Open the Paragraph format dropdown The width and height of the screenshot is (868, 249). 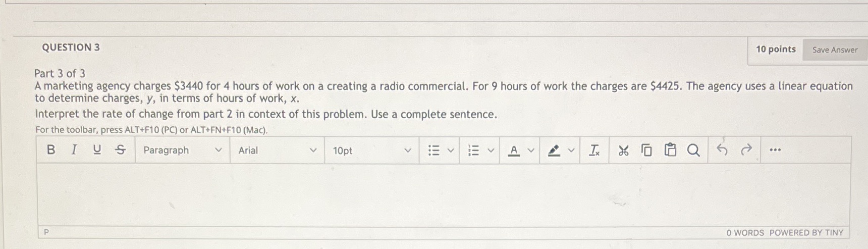point(182,150)
